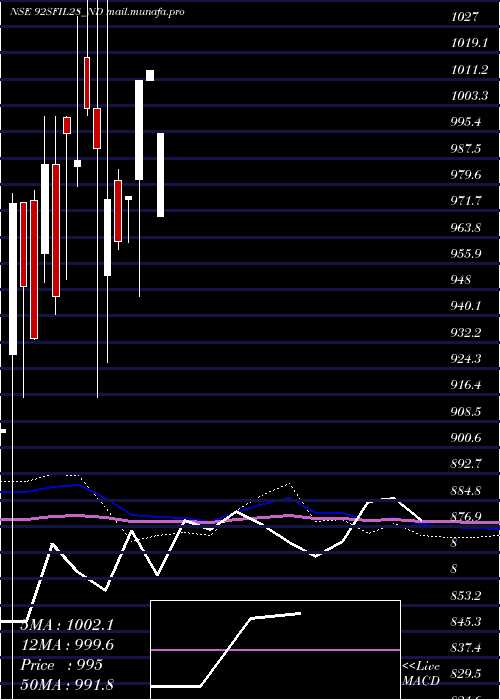The image size is (500, 700).
Task: Click the 12MA : 999.6 readout
Action: coord(67,645)
